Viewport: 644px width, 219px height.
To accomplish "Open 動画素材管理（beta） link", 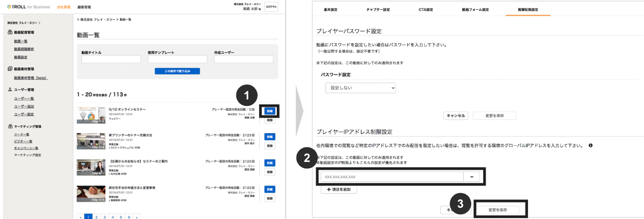I will click(x=31, y=78).
